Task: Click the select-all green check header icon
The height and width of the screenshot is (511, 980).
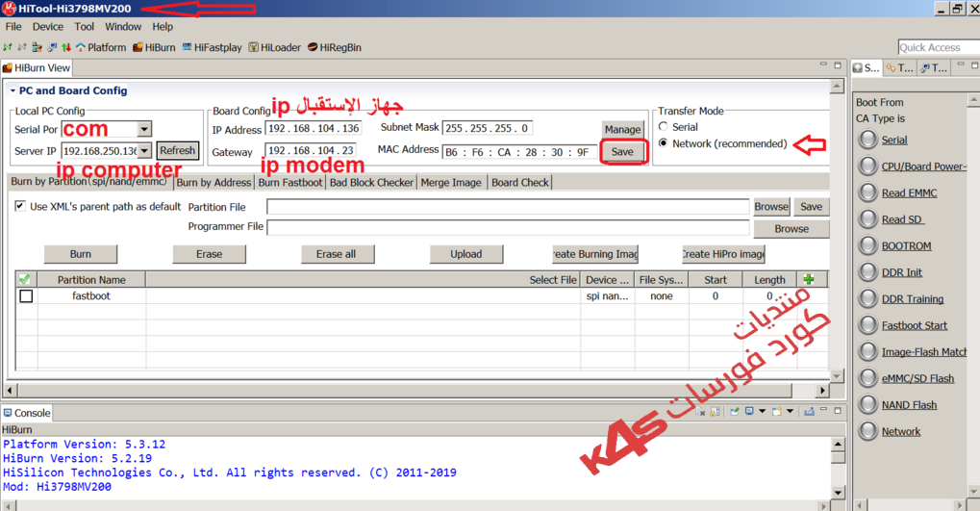Action: point(24,279)
